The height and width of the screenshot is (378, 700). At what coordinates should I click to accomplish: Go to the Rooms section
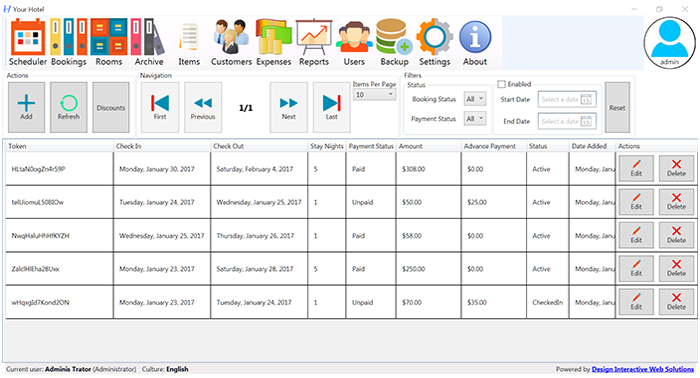tap(108, 42)
